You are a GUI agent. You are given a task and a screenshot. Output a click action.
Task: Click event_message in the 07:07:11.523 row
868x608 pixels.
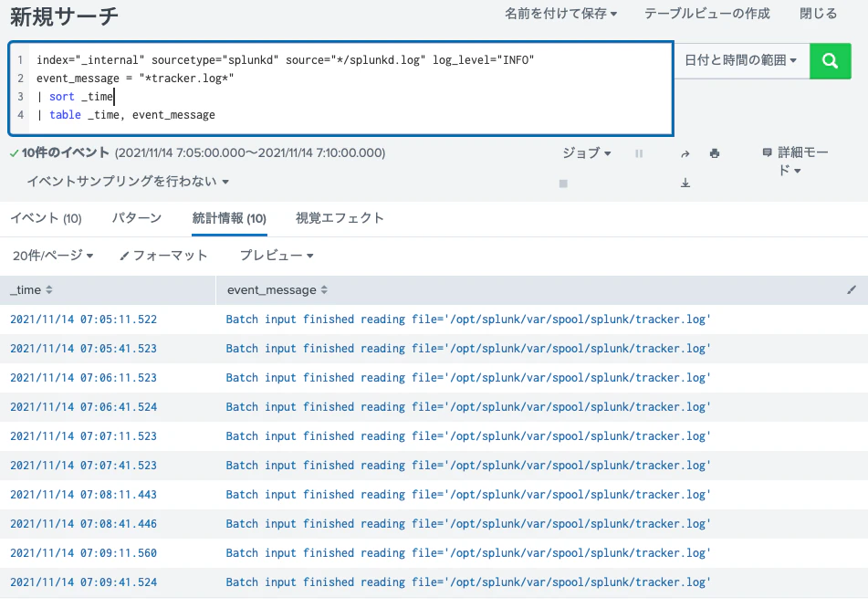pyautogui.click(x=467, y=436)
